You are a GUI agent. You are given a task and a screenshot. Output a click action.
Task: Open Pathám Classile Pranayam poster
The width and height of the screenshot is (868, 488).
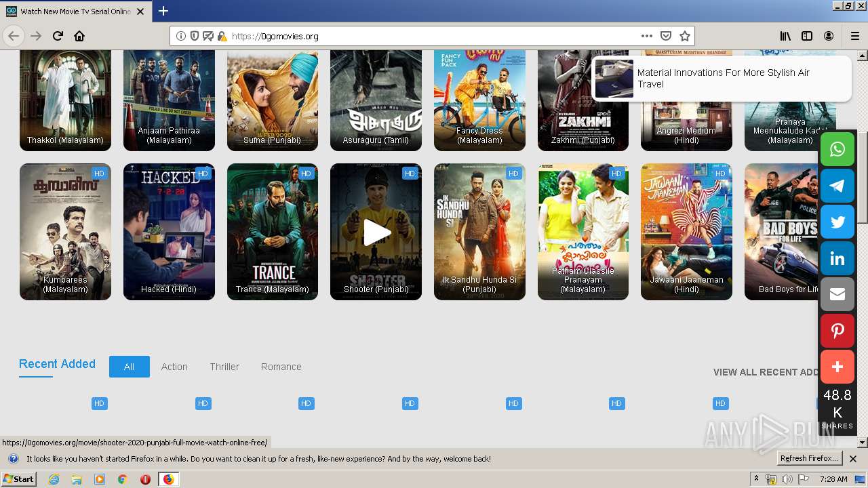[583, 232]
